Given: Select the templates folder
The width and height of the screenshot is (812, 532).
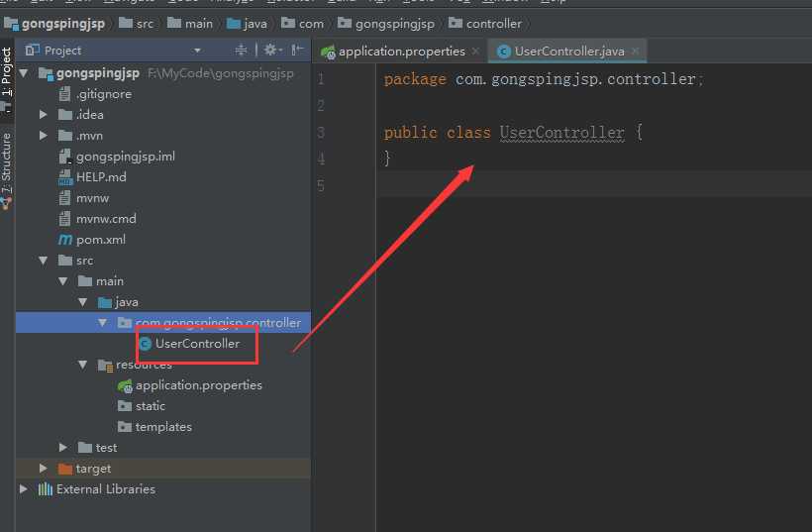Looking at the screenshot, I should click(163, 427).
